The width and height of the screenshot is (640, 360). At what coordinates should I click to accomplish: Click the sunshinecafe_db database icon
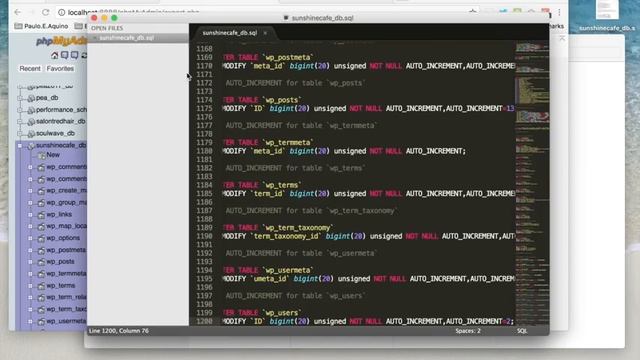(x=31, y=146)
